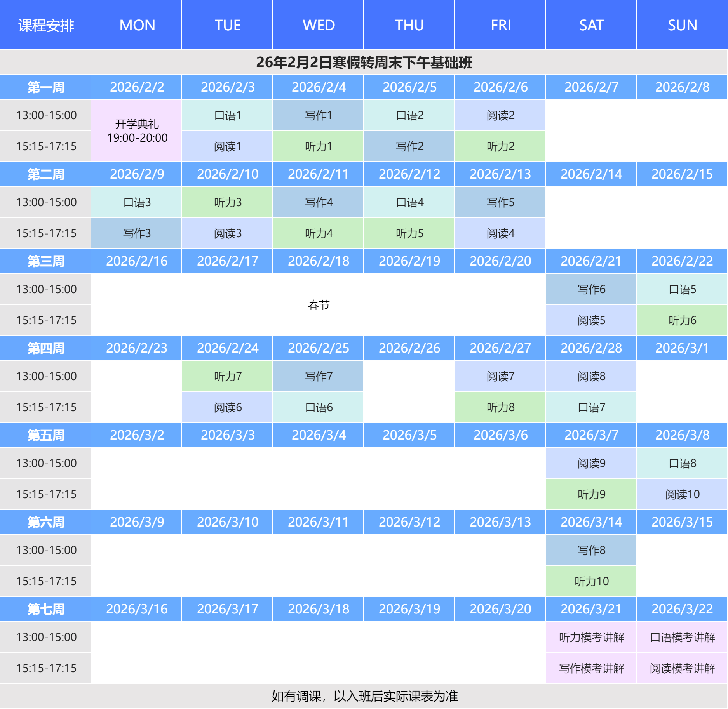Select the 第一周 row label
Screen dimensions: 728x709
[x=45, y=87]
